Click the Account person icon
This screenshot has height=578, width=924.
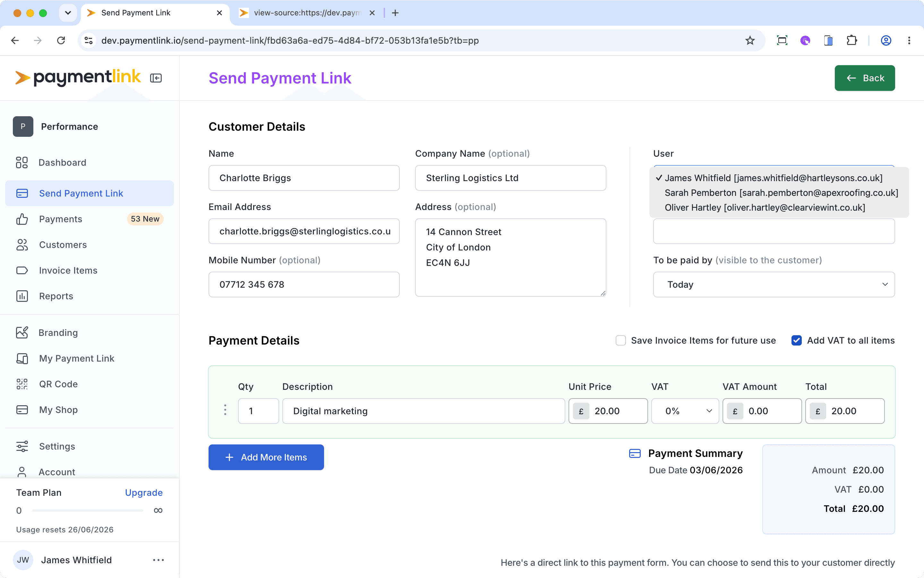22,472
